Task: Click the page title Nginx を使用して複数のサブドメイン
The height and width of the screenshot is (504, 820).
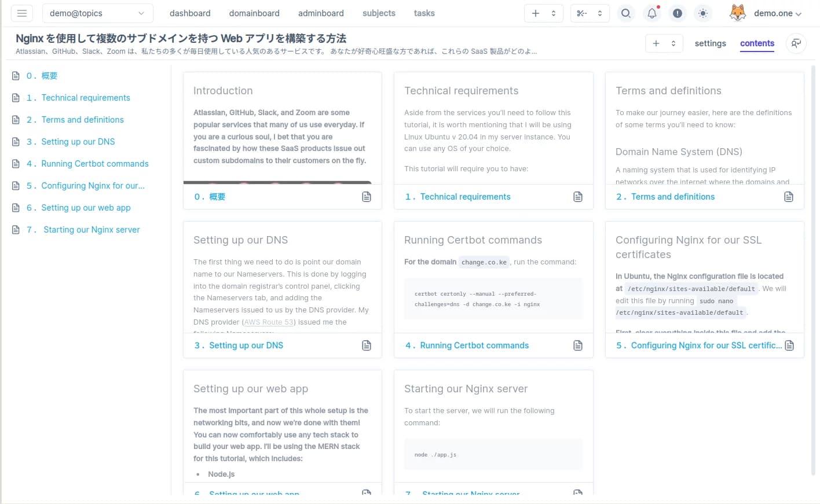Action: point(181,38)
